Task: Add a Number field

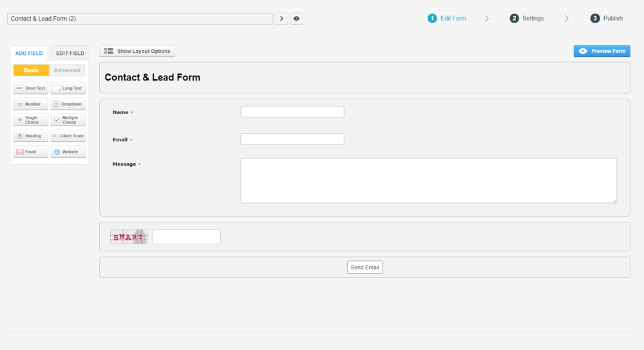Action: (x=31, y=104)
